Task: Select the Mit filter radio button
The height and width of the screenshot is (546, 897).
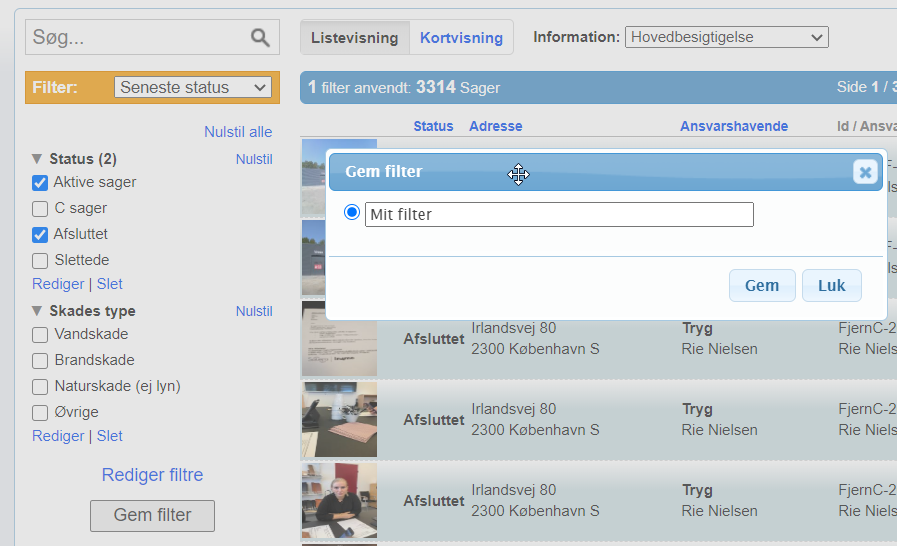Action: click(x=351, y=213)
